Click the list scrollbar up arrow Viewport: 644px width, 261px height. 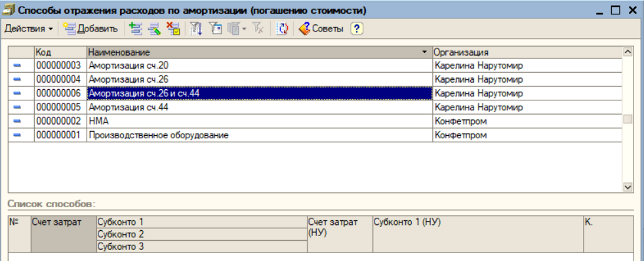pyautogui.click(x=628, y=52)
